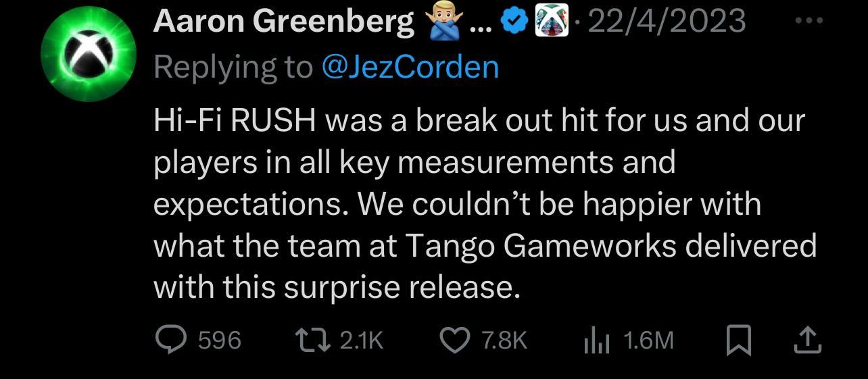This screenshot has width=868, height=379.
Task: Open the three-dot more options menu
Action: coord(809,21)
